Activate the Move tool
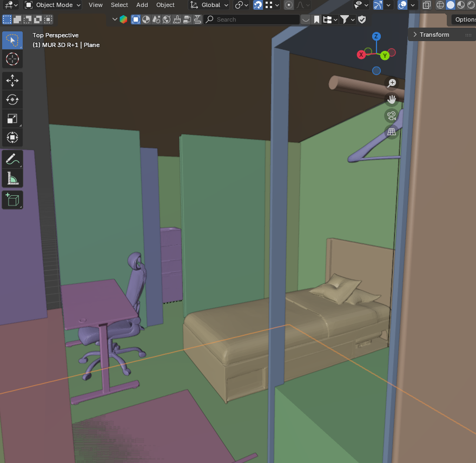The width and height of the screenshot is (476, 463). click(12, 81)
